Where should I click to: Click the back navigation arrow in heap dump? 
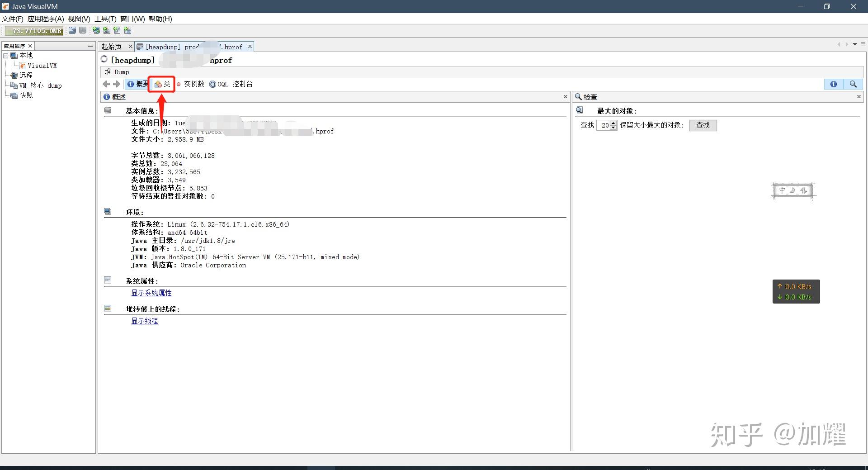click(106, 84)
